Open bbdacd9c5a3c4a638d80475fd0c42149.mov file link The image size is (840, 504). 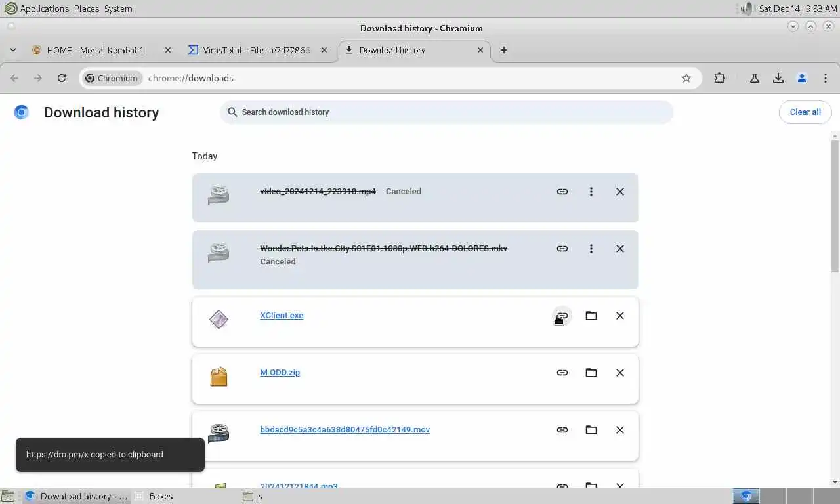(345, 430)
